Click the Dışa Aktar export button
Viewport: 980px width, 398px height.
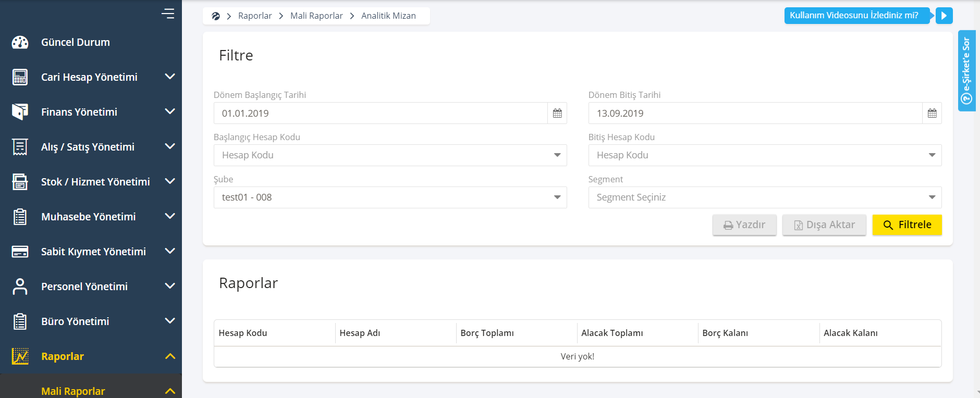coord(824,225)
